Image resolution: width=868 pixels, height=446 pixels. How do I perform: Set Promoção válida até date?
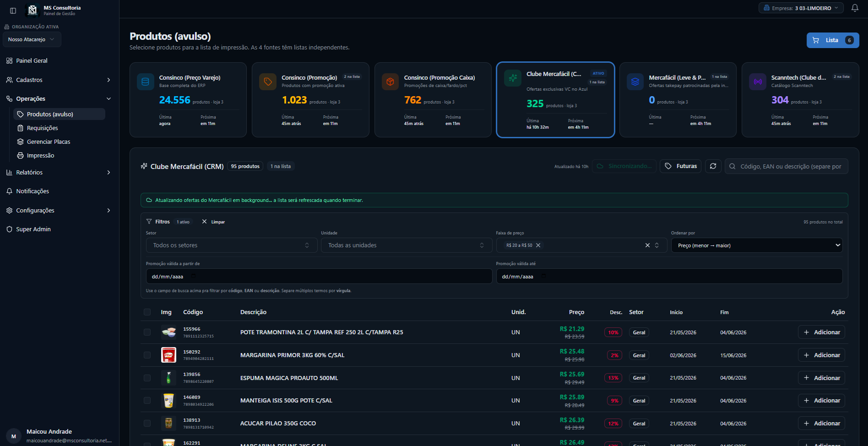(669, 276)
